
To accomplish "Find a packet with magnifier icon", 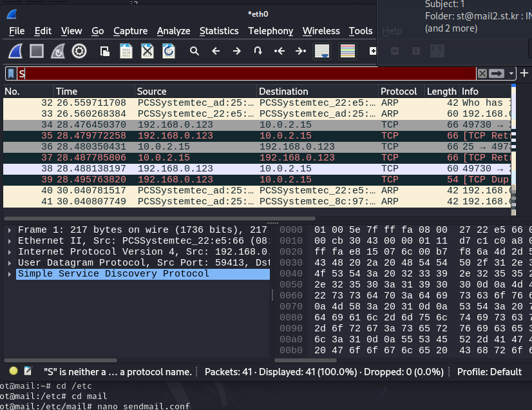I will [195, 52].
